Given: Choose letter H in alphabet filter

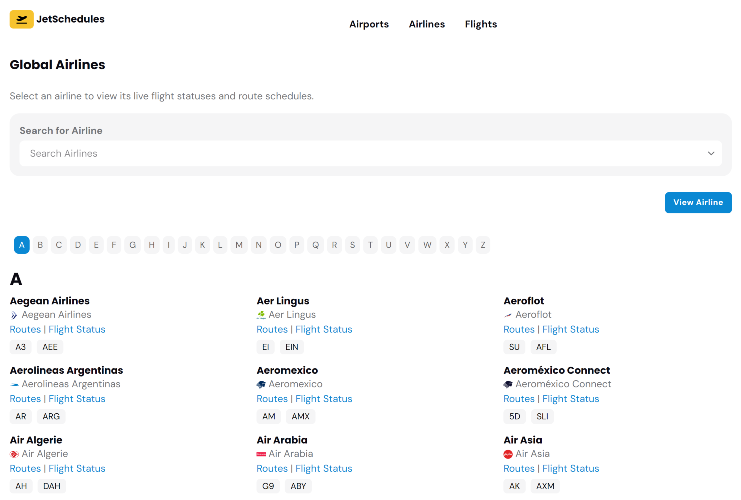Looking at the screenshot, I should coord(152,245).
